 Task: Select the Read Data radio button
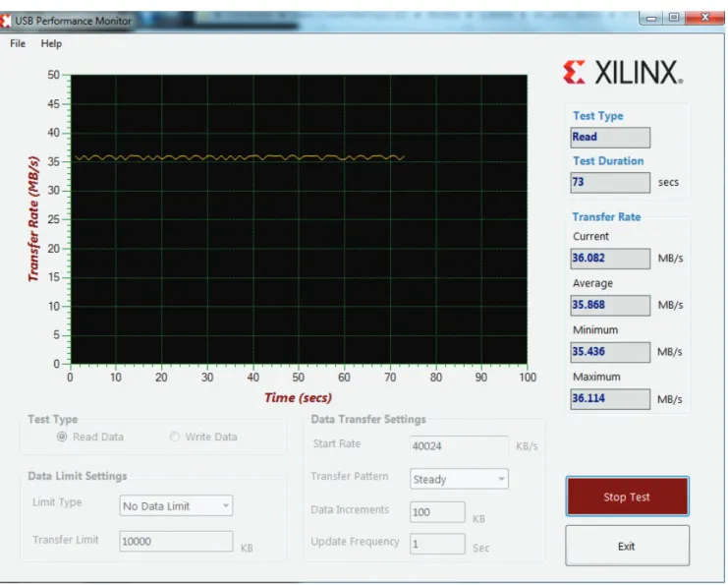click(x=62, y=437)
